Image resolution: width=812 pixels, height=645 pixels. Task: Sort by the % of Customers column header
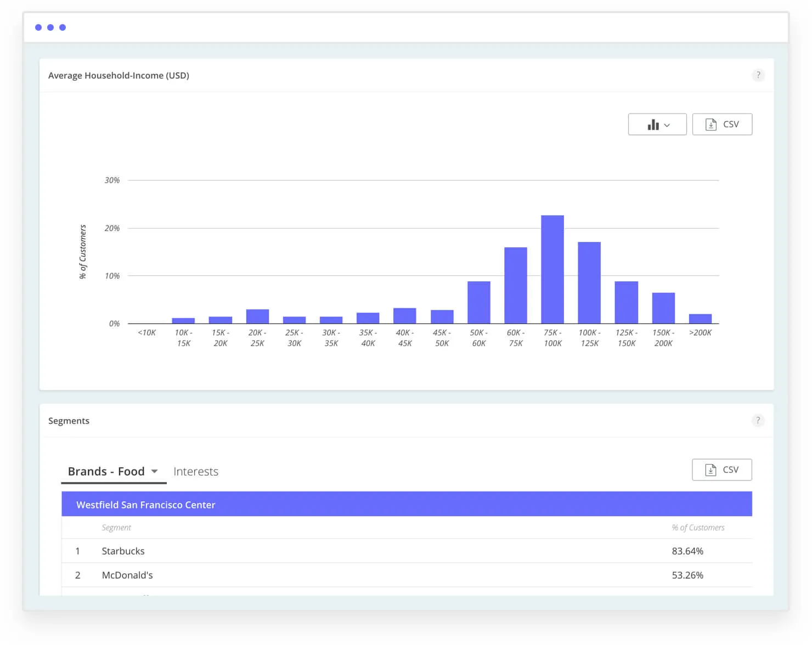click(x=698, y=527)
